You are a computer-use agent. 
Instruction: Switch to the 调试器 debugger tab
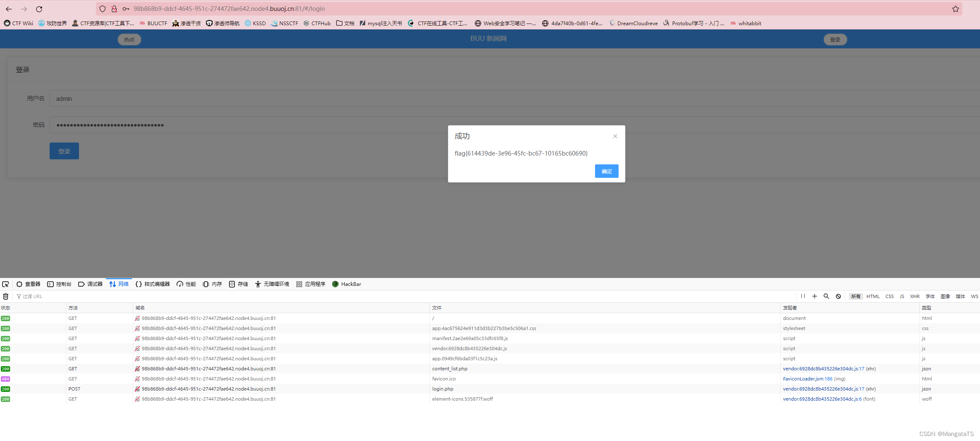coord(90,284)
